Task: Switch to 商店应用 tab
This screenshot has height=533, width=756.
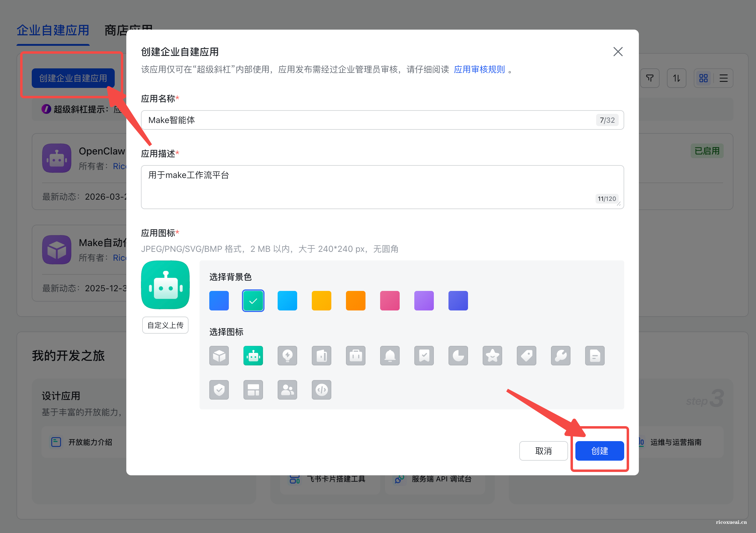Action: (128, 30)
